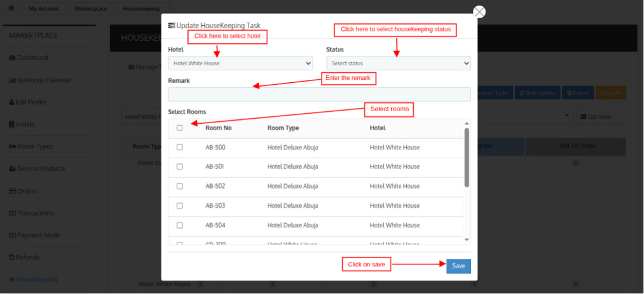Click the Clear All button behind the dialog
The image size is (644, 294).
click(x=611, y=93)
